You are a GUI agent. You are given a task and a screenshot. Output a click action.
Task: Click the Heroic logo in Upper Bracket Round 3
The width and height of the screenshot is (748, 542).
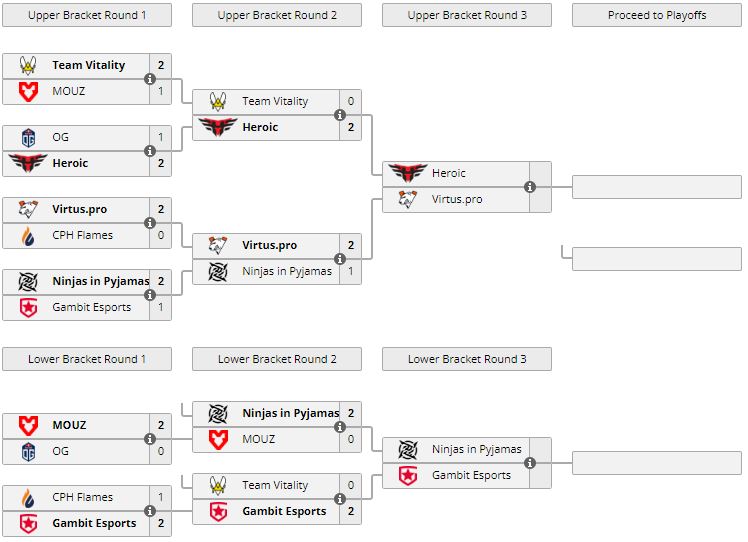tap(407, 174)
